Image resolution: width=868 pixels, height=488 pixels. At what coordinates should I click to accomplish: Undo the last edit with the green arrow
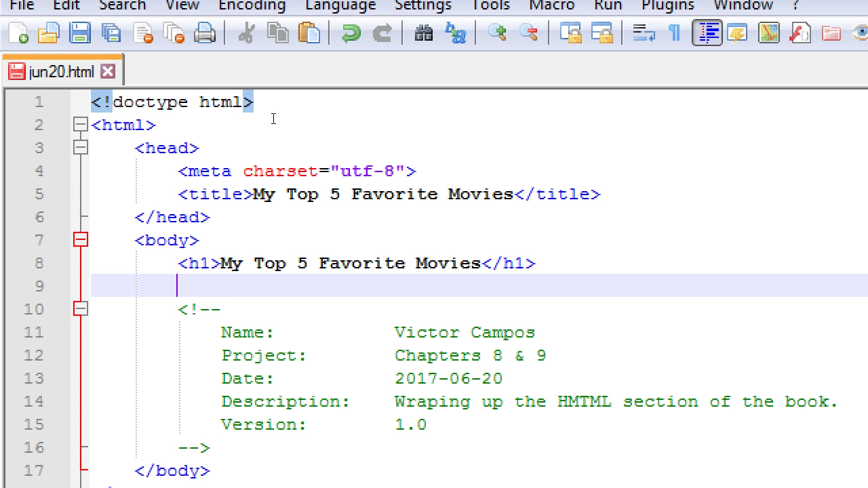tap(351, 33)
